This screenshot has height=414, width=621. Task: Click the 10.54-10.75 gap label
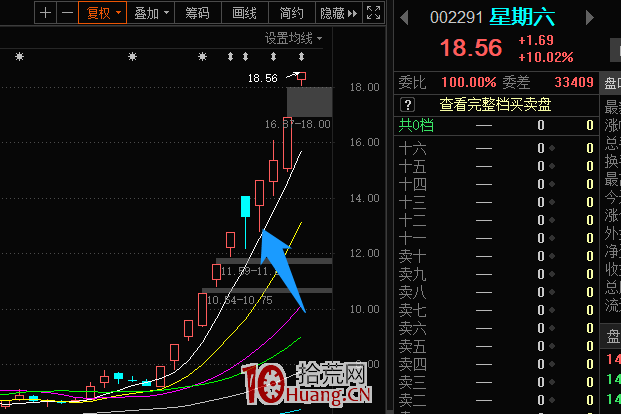(x=240, y=300)
